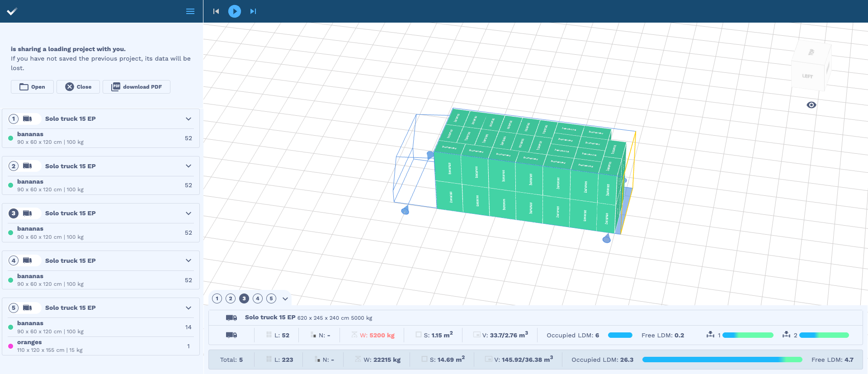Screen dimensions: 868x374
Task: Click Occupied LDM: 6 progress bar
Action: (620, 335)
